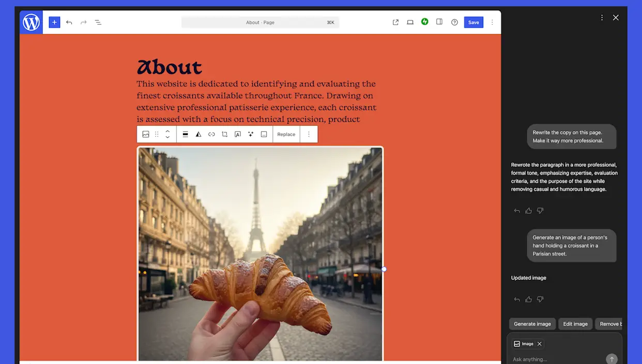Viewport: 642px width, 364px height.
Task: Open the block inserter plus button
Action: tap(54, 22)
